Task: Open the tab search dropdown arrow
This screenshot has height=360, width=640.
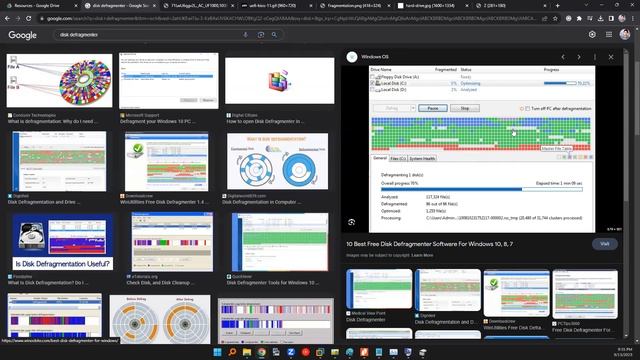Action: click(587, 6)
